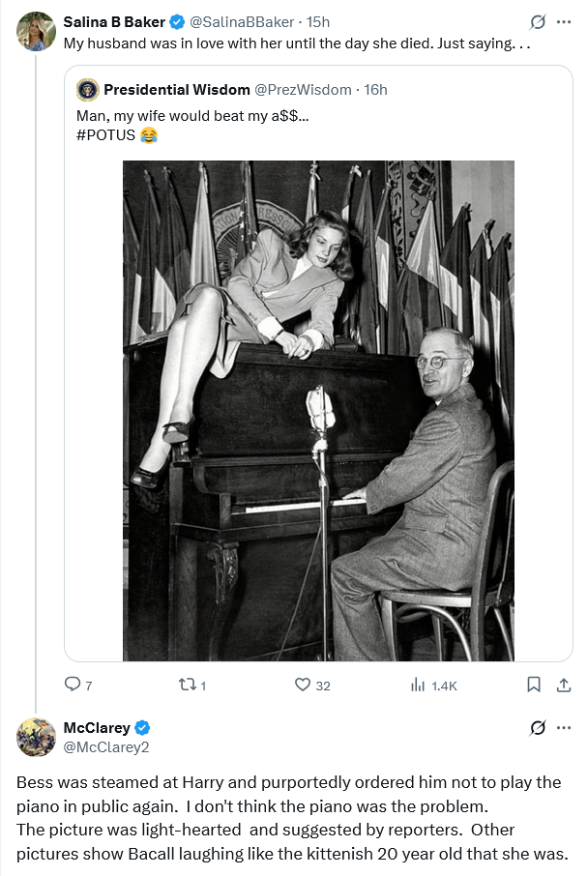Open Grok icon on Salina's tweet
Screen dimensions: 588x876
(538, 21)
